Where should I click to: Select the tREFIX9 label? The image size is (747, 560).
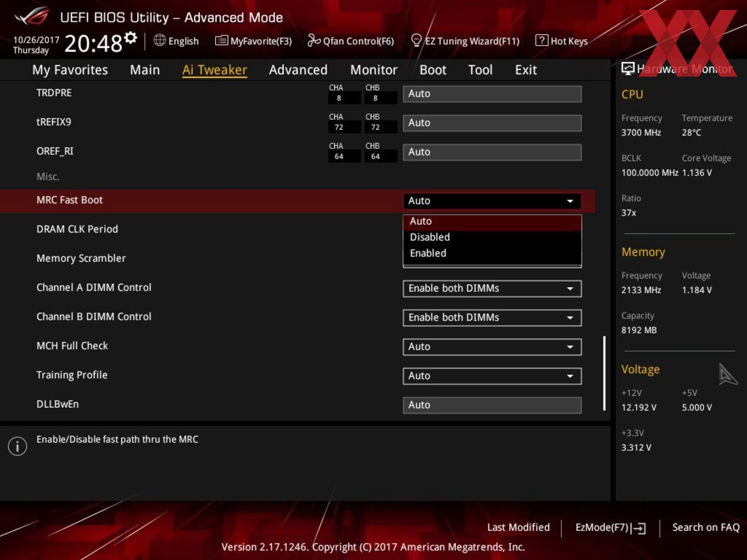(54, 122)
